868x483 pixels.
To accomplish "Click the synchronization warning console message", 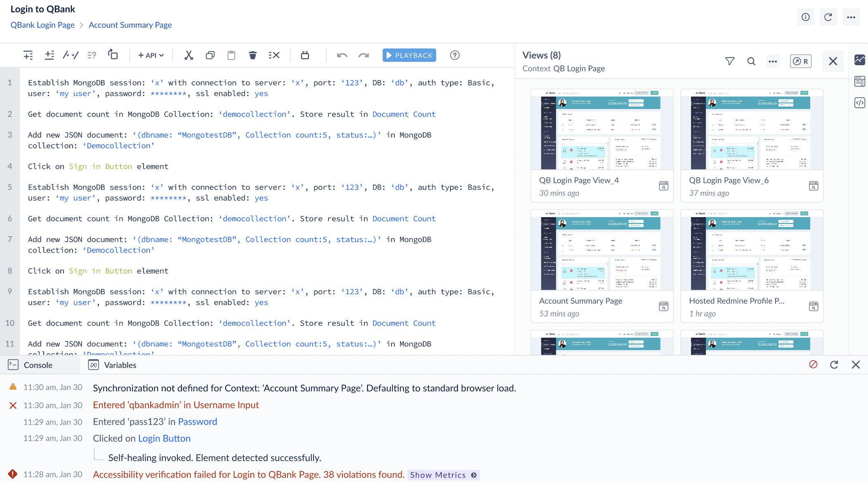I will coord(304,388).
